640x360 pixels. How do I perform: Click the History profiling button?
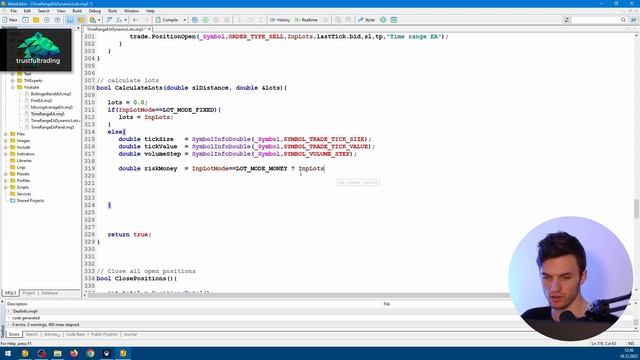(x=280, y=20)
